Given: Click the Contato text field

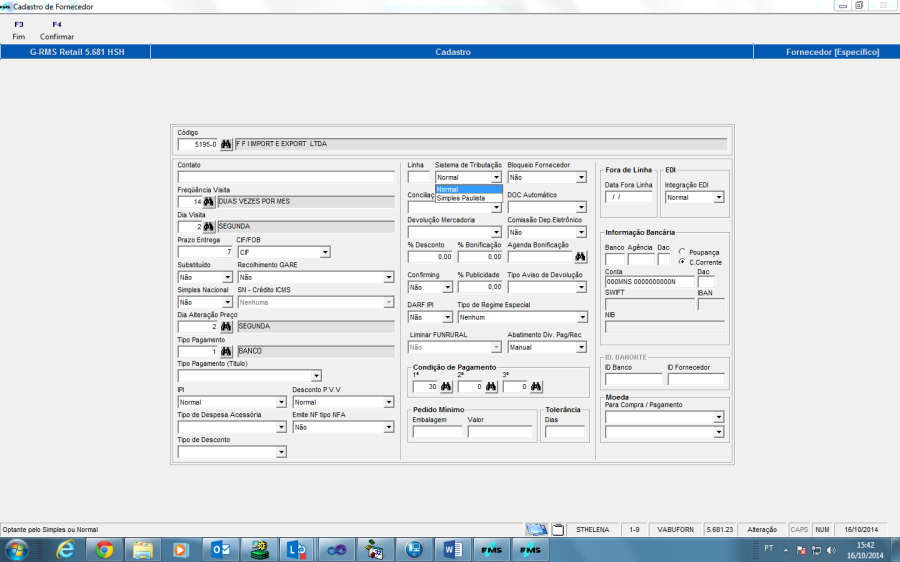Looking at the screenshot, I should point(286,177).
